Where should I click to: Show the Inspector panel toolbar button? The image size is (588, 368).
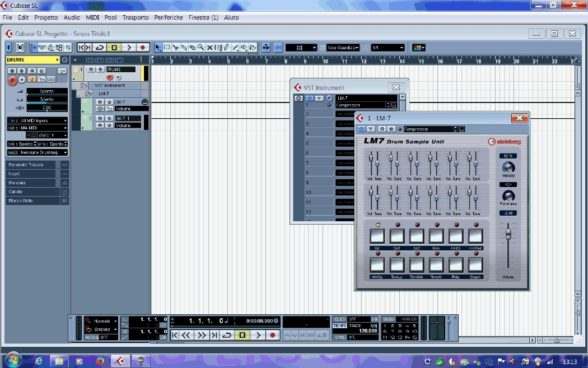(x=33, y=48)
